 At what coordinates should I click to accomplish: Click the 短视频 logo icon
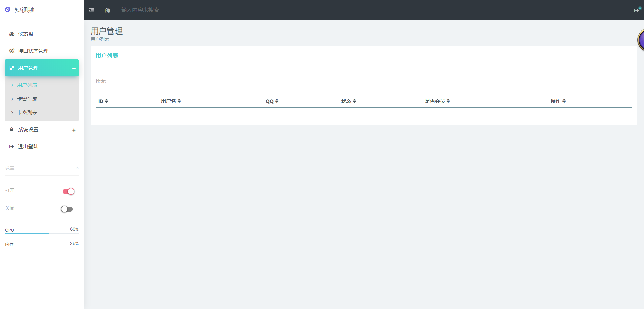[8, 10]
